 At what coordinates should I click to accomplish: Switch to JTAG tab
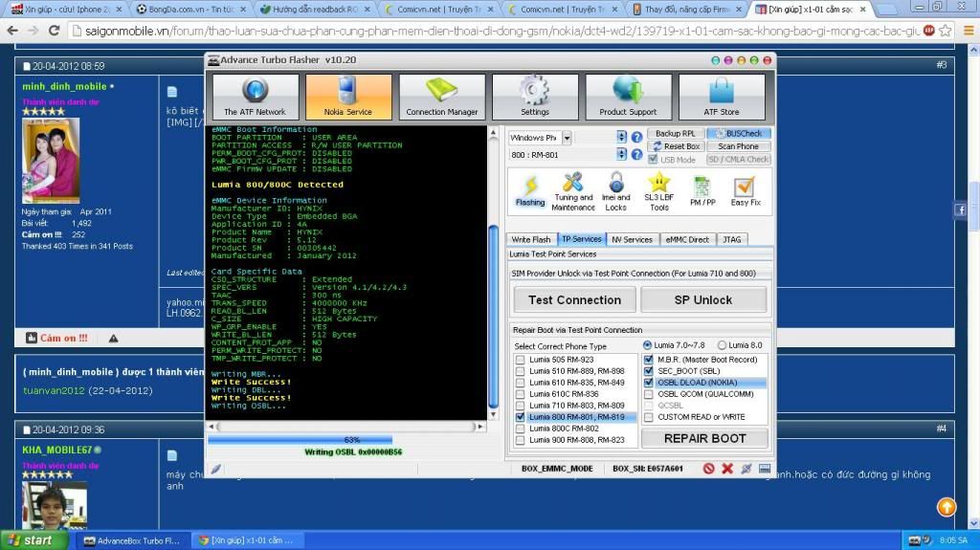coord(732,239)
